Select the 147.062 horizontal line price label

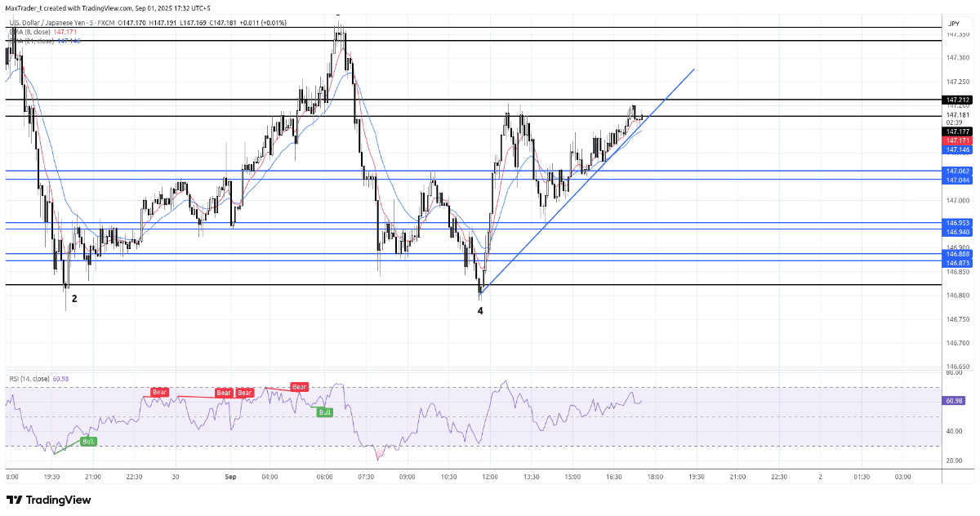click(958, 171)
